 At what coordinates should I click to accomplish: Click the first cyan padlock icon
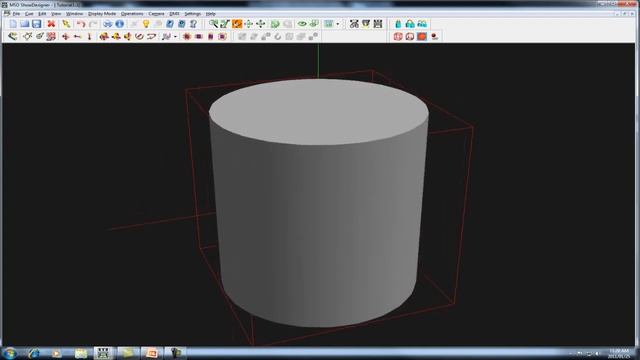pos(398,24)
